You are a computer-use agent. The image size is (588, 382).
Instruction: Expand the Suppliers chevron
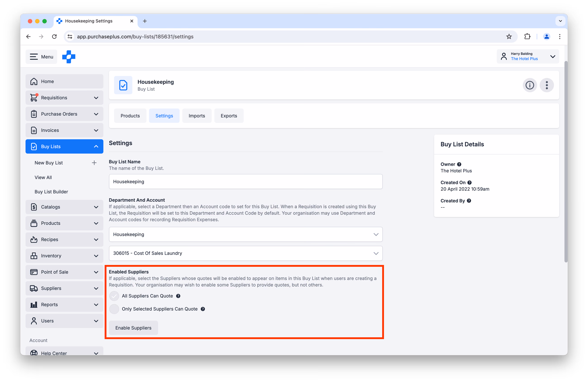click(96, 288)
